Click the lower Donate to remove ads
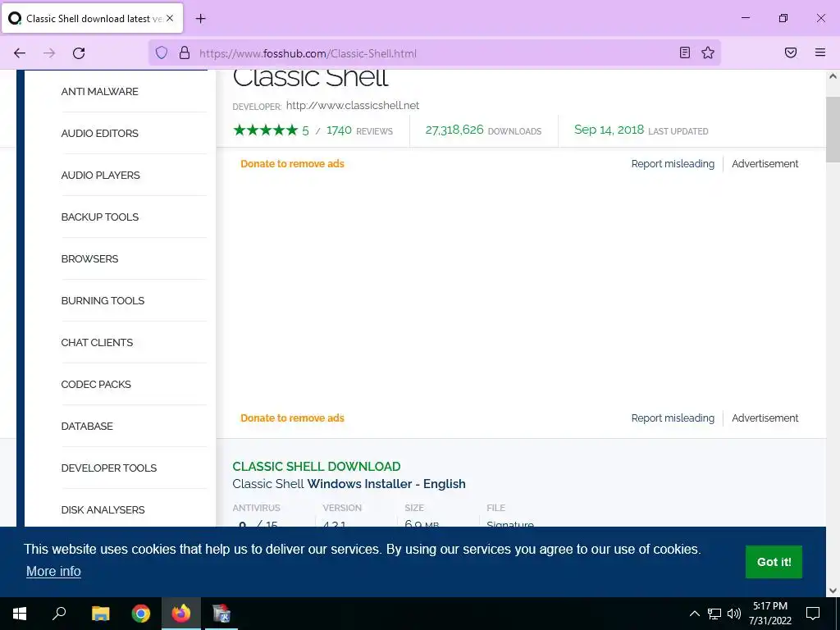Screen dimensions: 840x630 pos(292,418)
